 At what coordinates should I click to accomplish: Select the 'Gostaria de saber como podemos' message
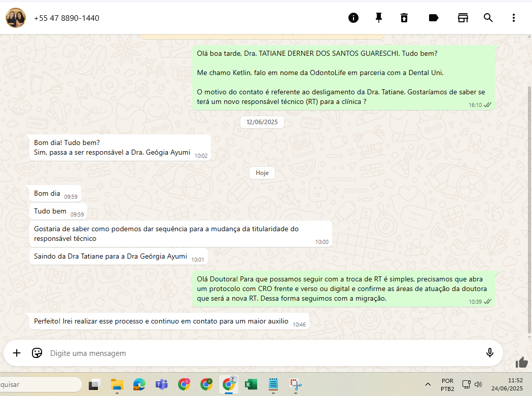pyautogui.click(x=181, y=234)
